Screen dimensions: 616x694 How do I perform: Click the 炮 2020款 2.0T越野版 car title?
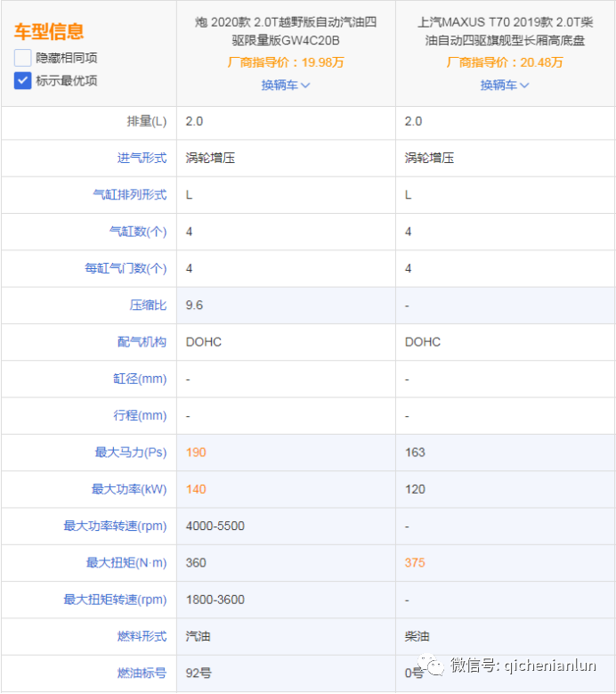(286, 31)
